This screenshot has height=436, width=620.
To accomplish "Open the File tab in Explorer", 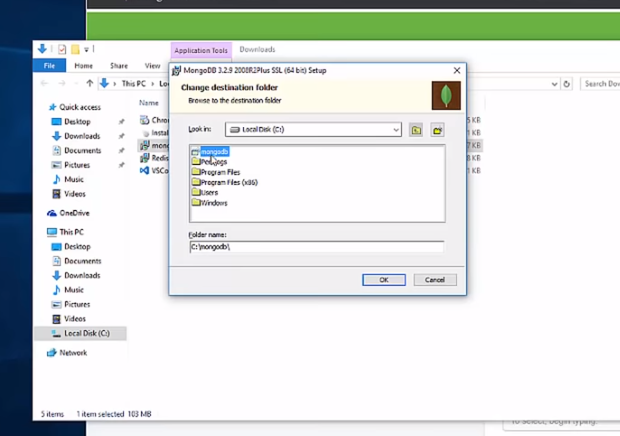I will point(49,66).
